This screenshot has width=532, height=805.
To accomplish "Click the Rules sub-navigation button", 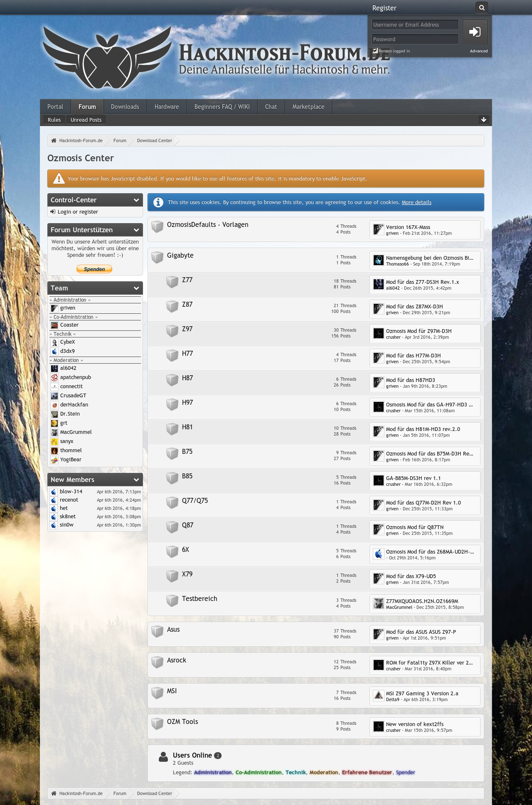I will click(54, 120).
